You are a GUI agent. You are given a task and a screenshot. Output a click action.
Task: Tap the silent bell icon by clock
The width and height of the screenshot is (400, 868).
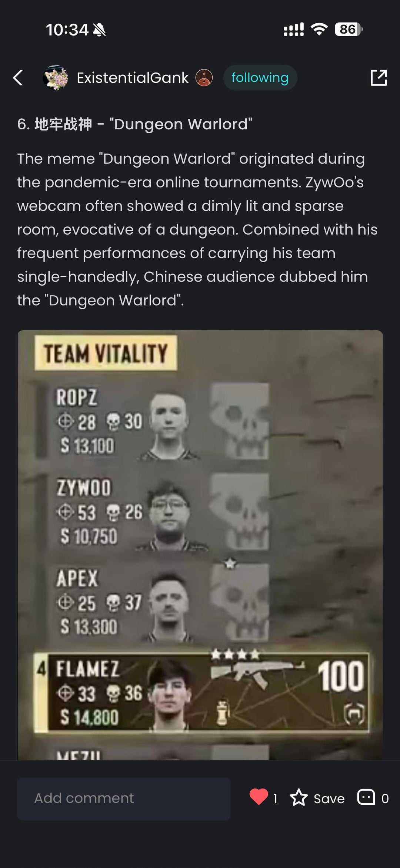point(99,30)
